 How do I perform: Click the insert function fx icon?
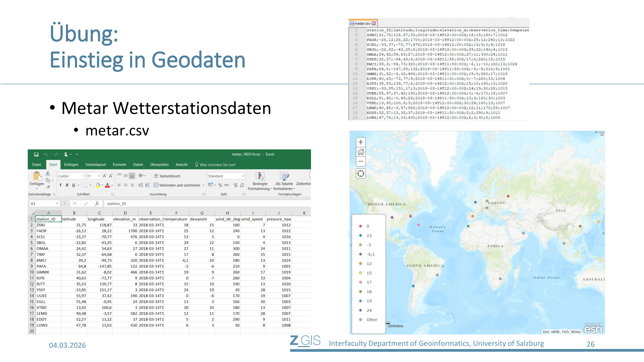[97, 203]
